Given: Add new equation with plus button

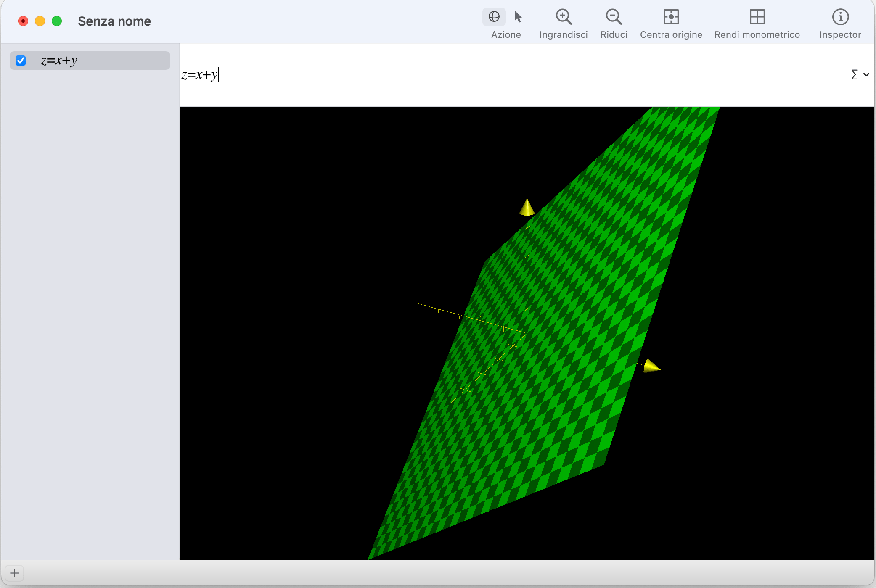Looking at the screenshot, I should pos(14,573).
